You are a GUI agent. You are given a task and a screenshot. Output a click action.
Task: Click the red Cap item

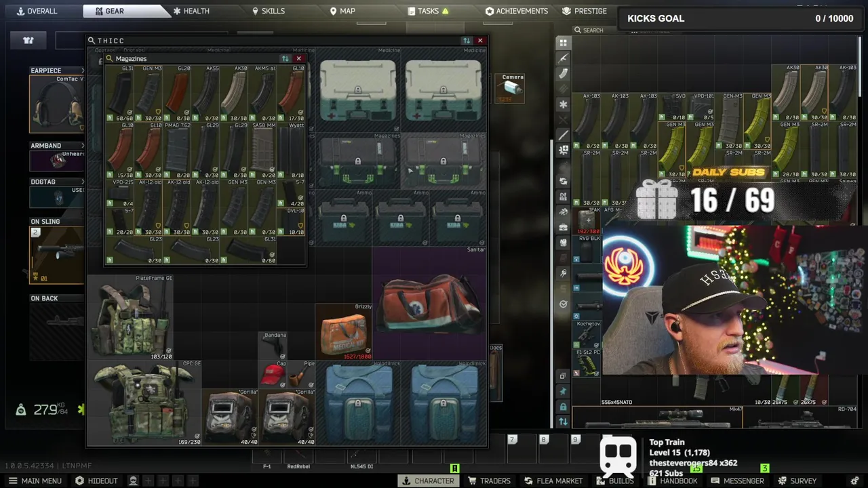(x=273, y=375)
